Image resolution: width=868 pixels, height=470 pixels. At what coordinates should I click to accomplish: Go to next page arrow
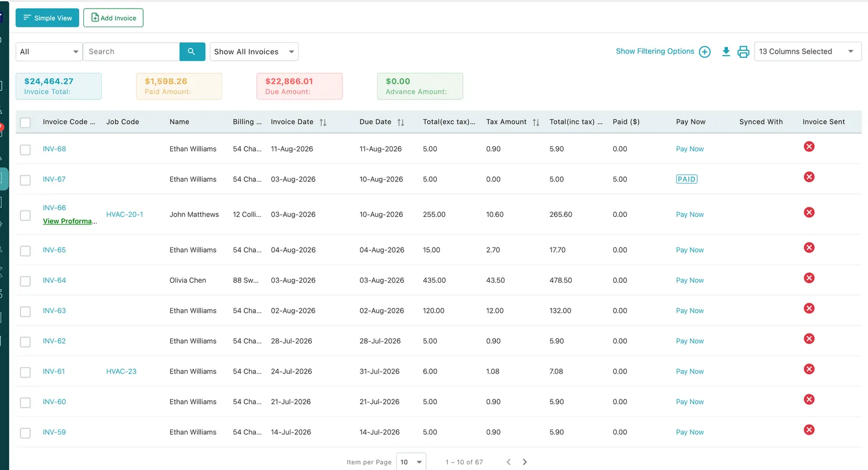point(525,462)
